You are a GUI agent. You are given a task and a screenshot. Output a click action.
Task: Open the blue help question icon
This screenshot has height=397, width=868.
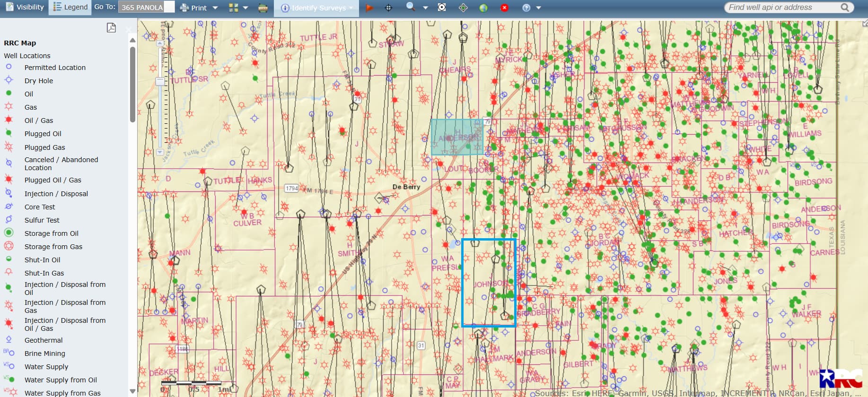click(x=526, y=8)
